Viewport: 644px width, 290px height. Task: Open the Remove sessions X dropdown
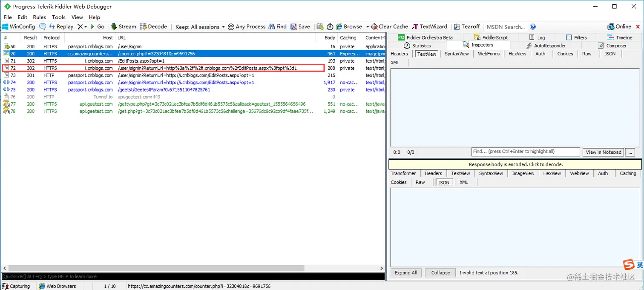pyautogui.click(x=82, y=26)
